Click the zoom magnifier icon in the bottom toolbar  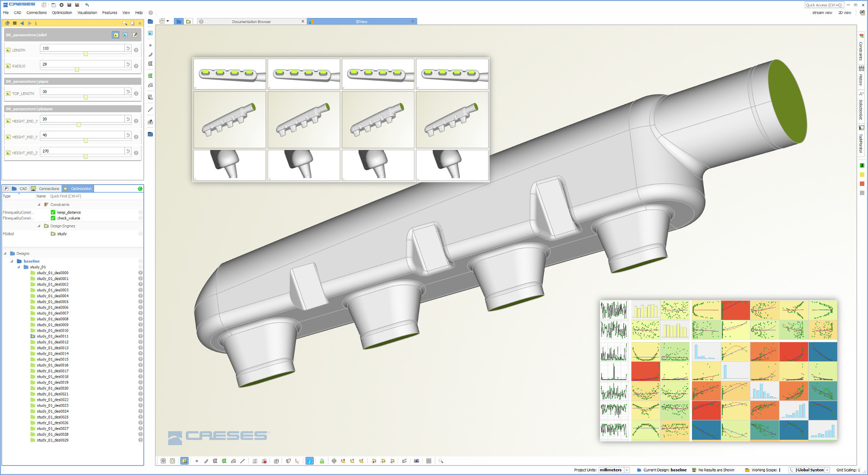click(x=441, y=461)
